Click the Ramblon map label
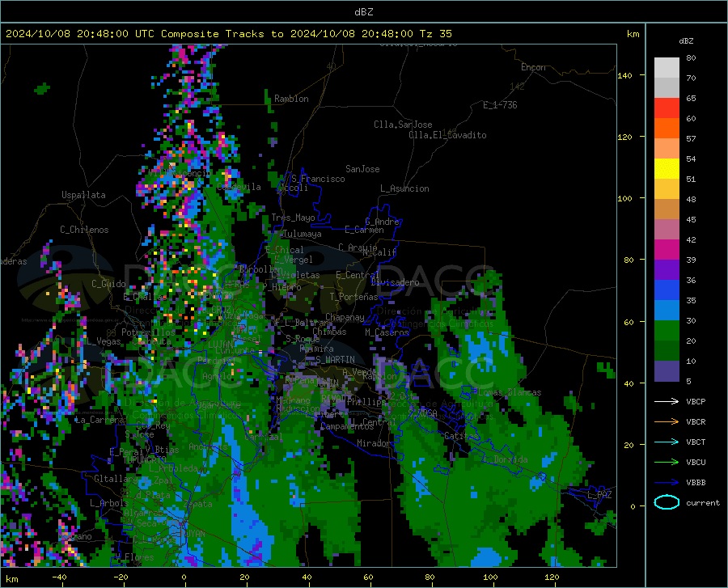This screenshot has width=728, height=588. click(x=291, y=99)
